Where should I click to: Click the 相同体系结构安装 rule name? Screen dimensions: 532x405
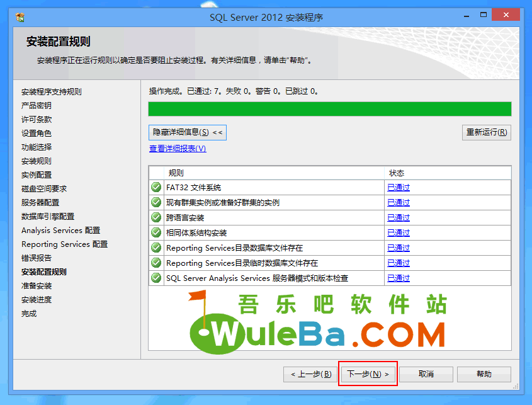click(196, 233)
